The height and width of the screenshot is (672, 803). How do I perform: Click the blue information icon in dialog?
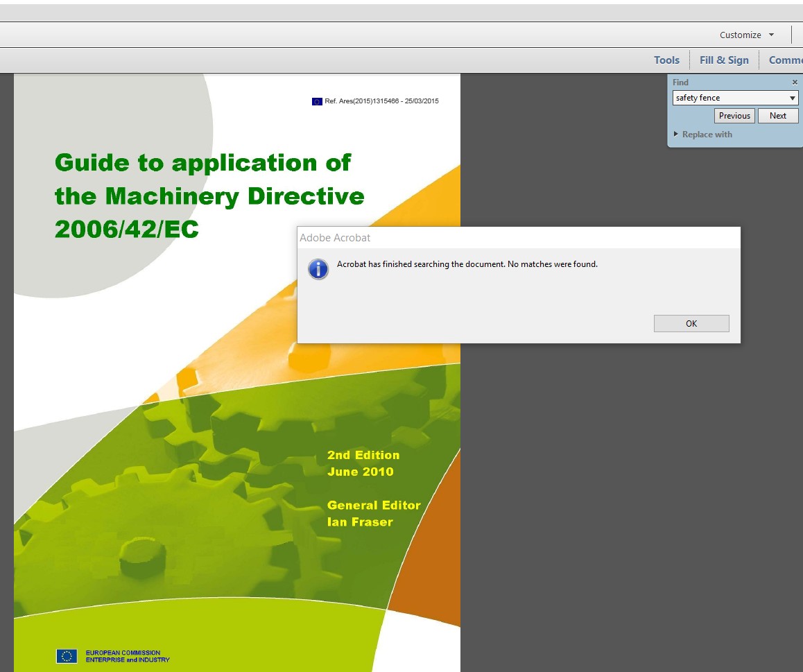click(318, 269)
